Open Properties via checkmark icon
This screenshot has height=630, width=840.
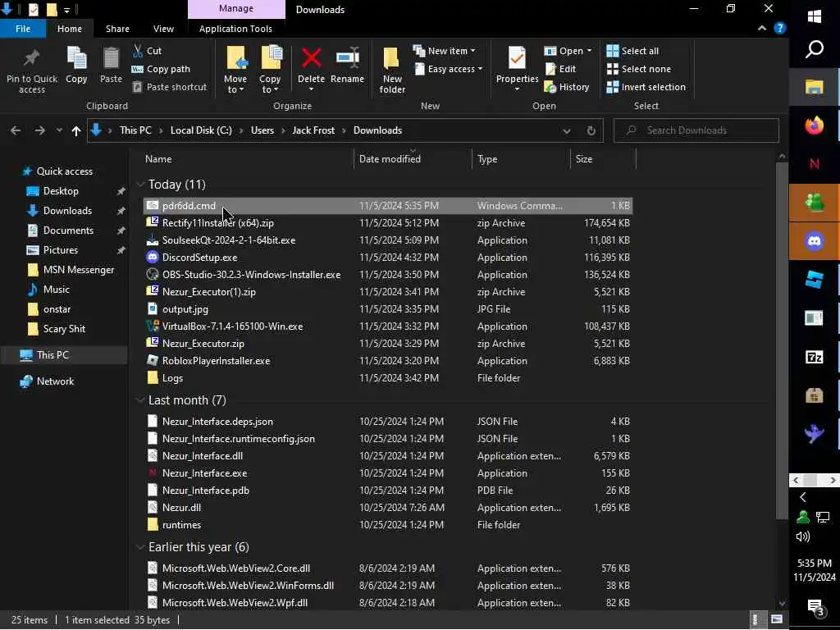click(x=517, y=58)
